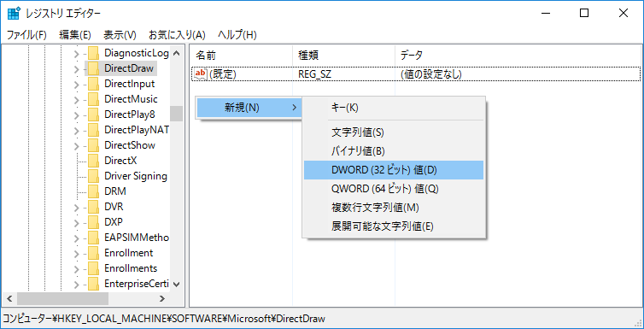Expand the DirectDraw key
644x329 pixels.
coord(76,68)
